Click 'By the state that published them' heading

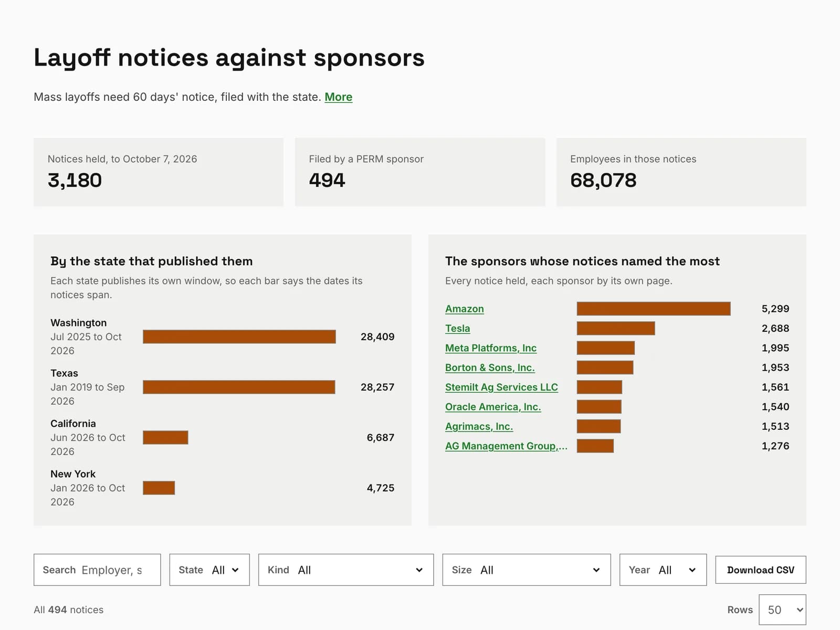coord(152,261)
